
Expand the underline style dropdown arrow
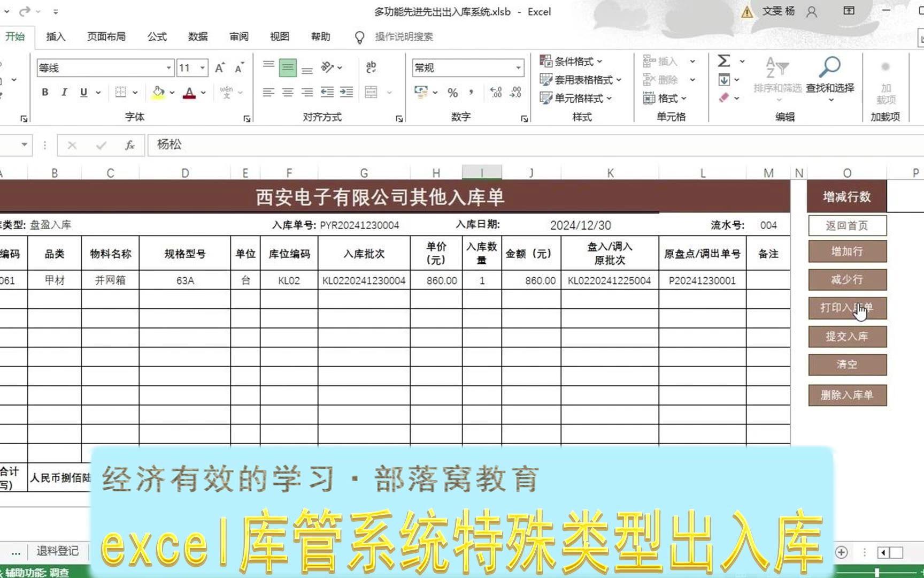[98, 92]
